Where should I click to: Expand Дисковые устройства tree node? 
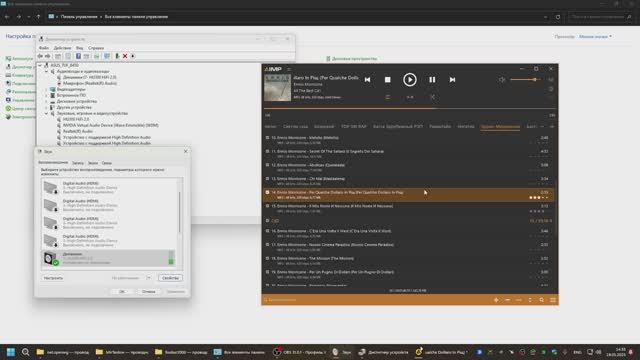47,101
